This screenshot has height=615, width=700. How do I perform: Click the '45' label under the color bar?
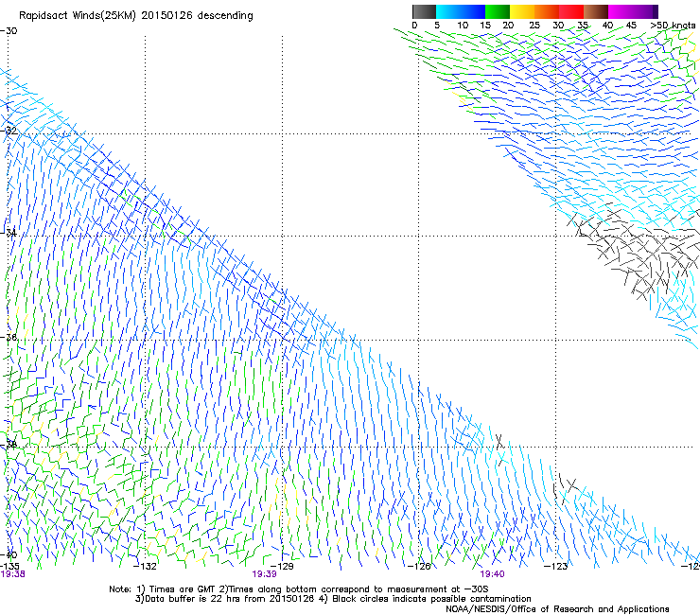(x=631, y=26)
